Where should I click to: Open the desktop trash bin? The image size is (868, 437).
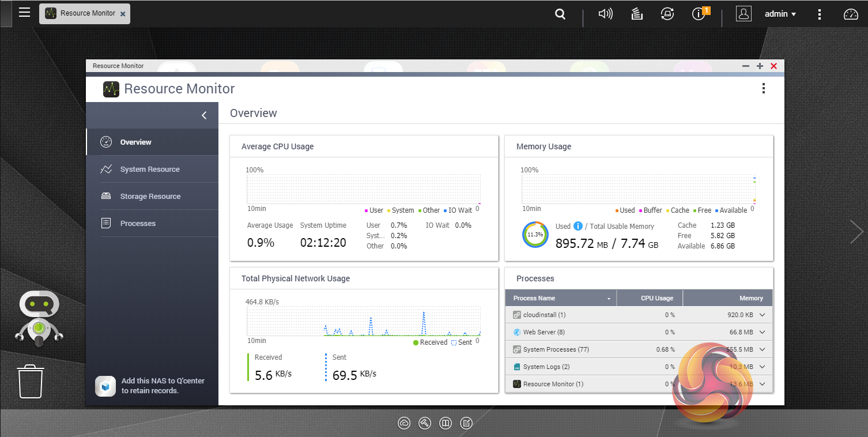point(31,381)
